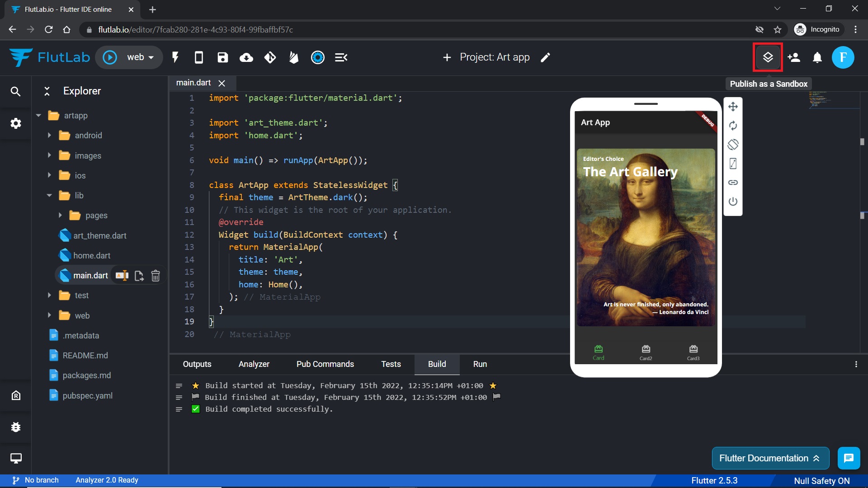Expand Flutter Documentation panel
The height and width of the screenshot is (488, 868).
coord(770,458)
